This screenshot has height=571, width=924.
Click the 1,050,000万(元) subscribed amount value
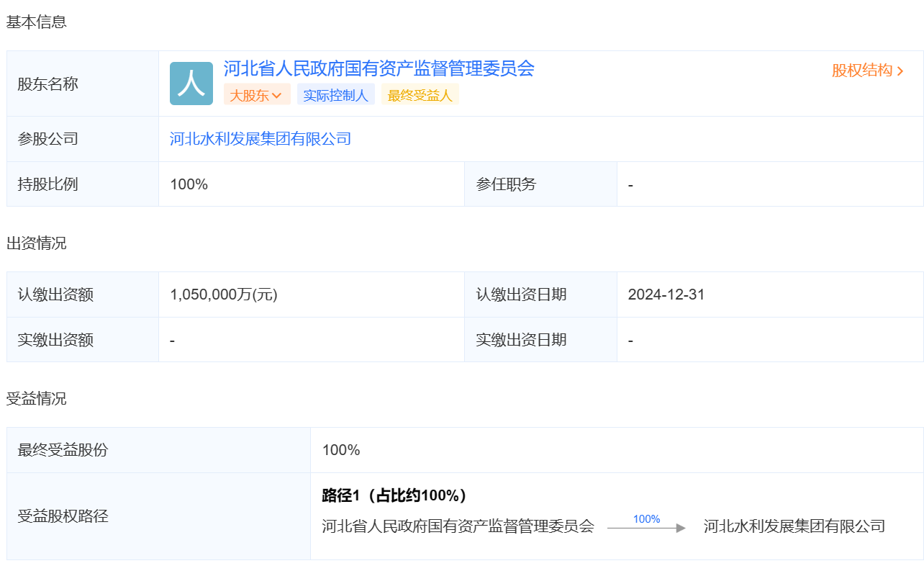click(224, 295)
